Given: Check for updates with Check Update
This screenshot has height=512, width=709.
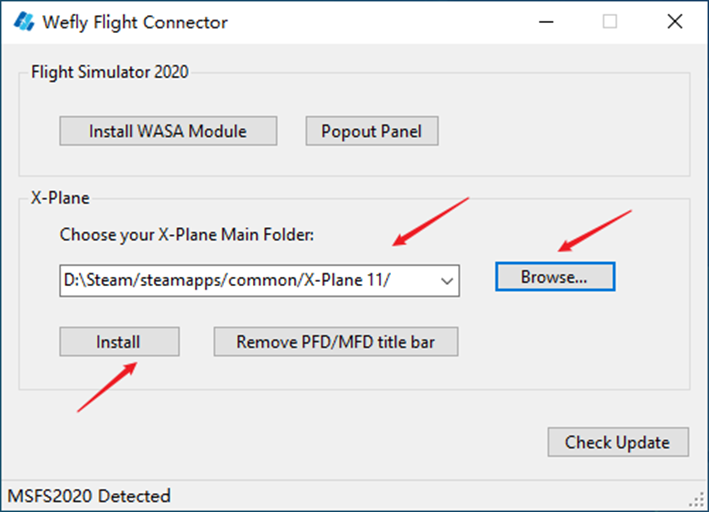Looking at the screenshot, I should 618,442.
